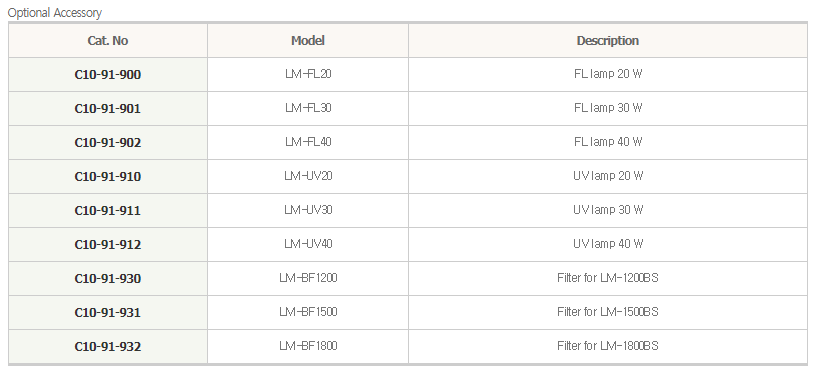820x375 pixels.
Task: Click the Model column header
Action: tap(308, 41)
